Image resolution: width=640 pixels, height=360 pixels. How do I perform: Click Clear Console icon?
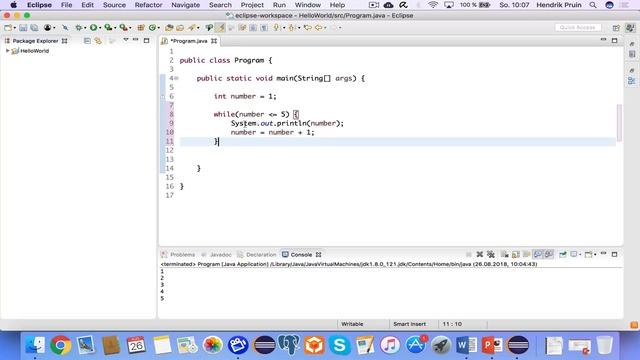[505, 254]
